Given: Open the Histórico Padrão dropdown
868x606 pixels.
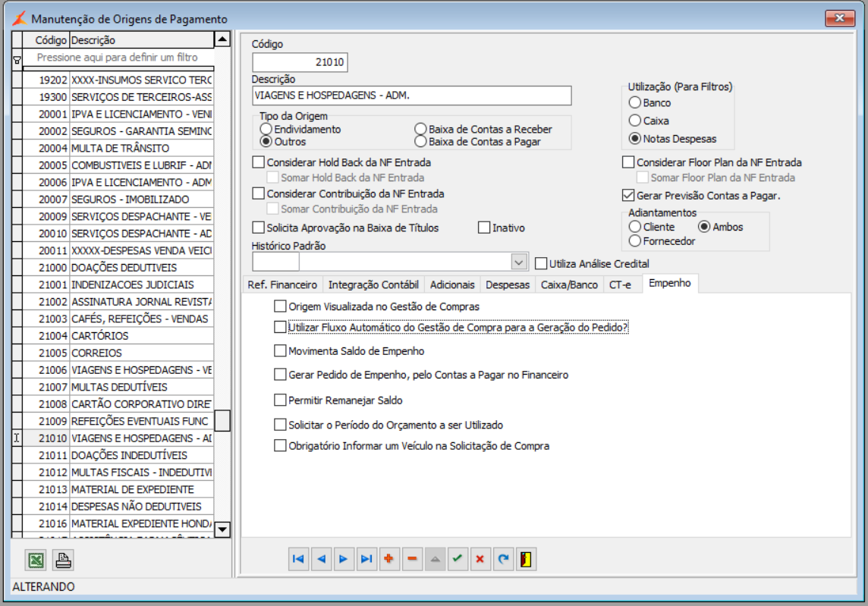Looking at the screenshot, I should tap(519, 262).
